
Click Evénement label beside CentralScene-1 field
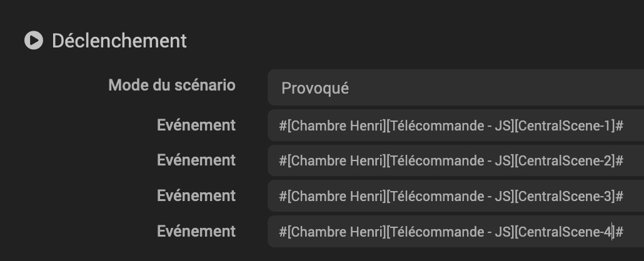pos(196,125)
